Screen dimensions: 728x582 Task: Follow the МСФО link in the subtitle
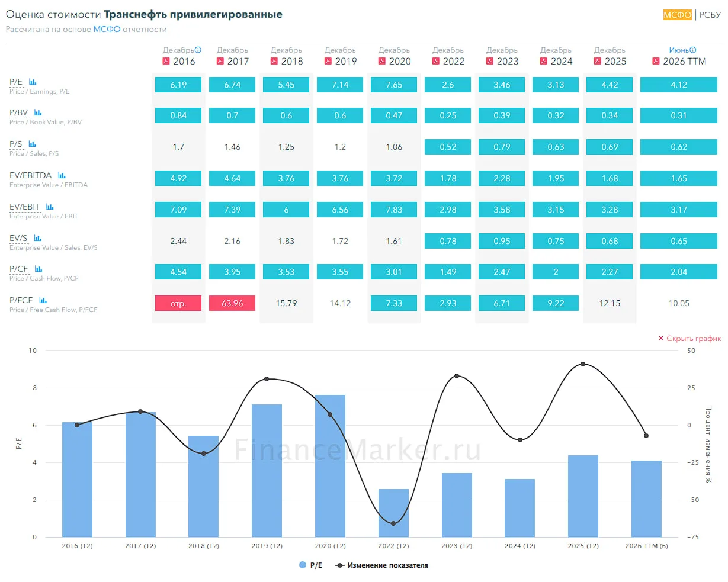coord(107,29)
